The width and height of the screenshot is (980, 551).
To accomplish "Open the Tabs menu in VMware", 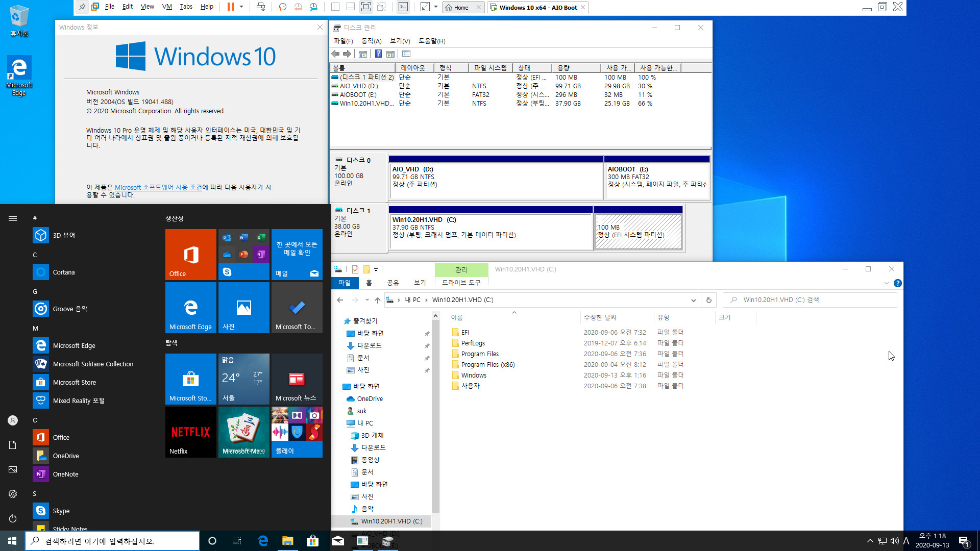I will click(x=186, y=7).
